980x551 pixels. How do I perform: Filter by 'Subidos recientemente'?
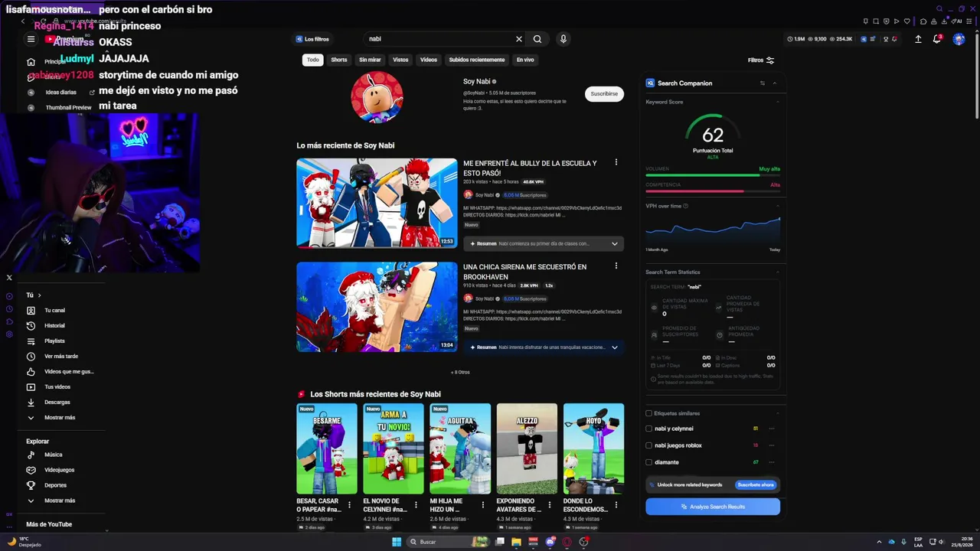click(x=477, y=60)
